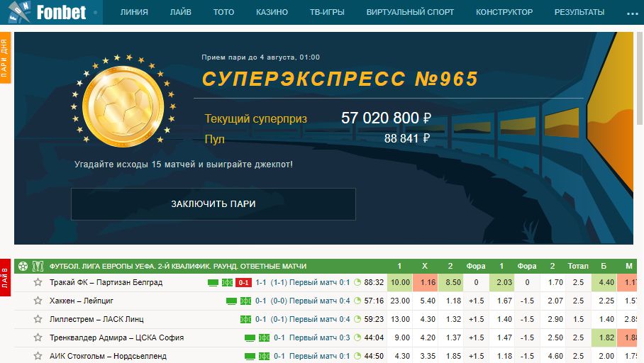Select odds 1.18 for Лейпциг win
The image size is (644, 363).
pyautogui.click(x=450, y=301)
